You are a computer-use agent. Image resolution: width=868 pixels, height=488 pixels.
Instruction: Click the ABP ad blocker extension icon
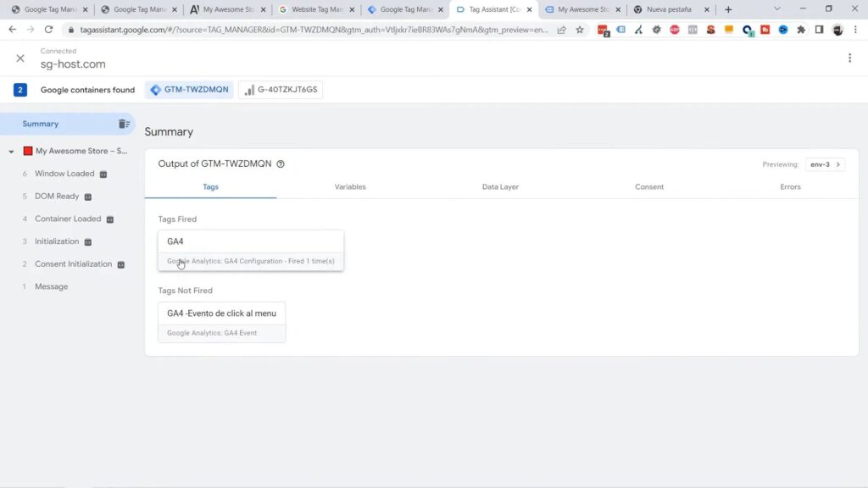pyautogui.click(x=674, y=30)
